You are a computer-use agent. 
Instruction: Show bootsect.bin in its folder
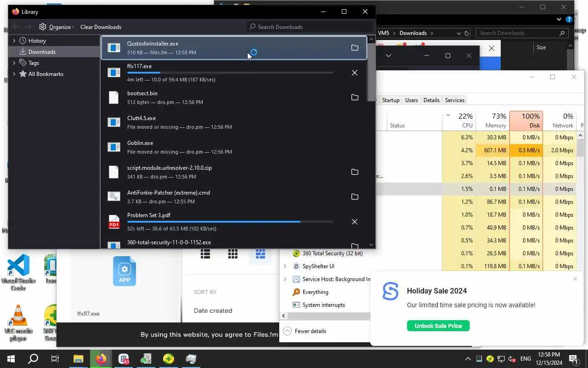click(x=355, y=98)
